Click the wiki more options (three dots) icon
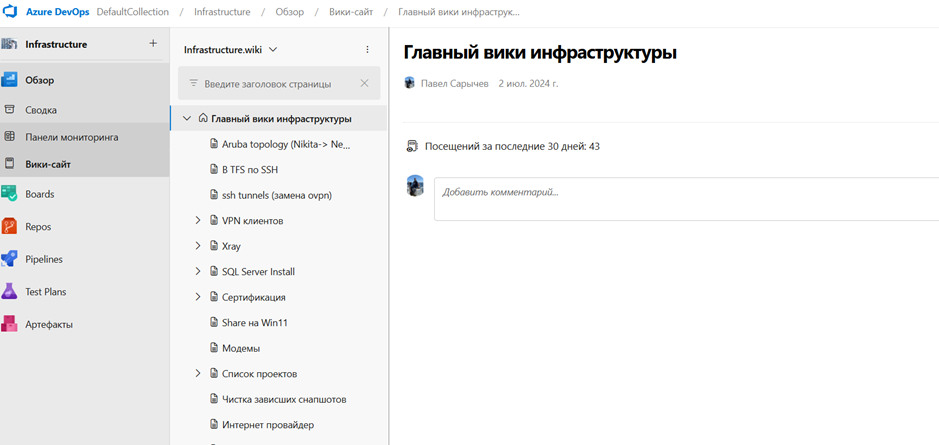The width and height of the screenshot is (939, 445). [x=367, y=50]
